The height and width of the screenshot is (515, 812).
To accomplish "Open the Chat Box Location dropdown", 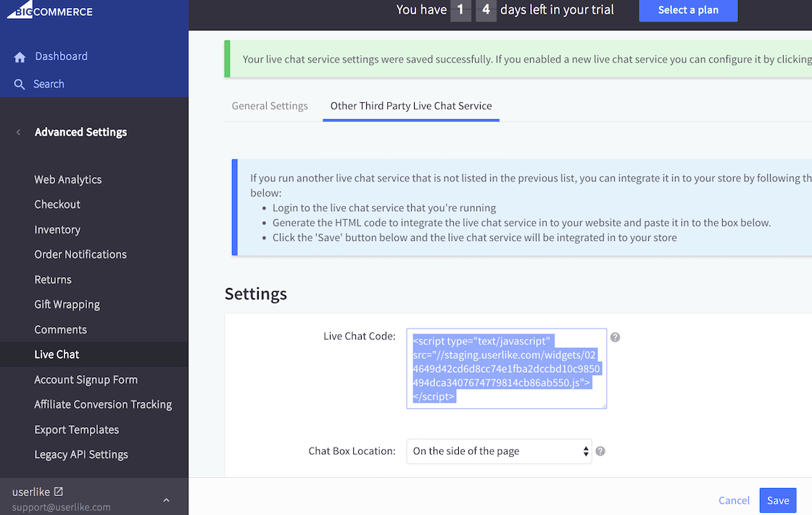I will (499, 451).
